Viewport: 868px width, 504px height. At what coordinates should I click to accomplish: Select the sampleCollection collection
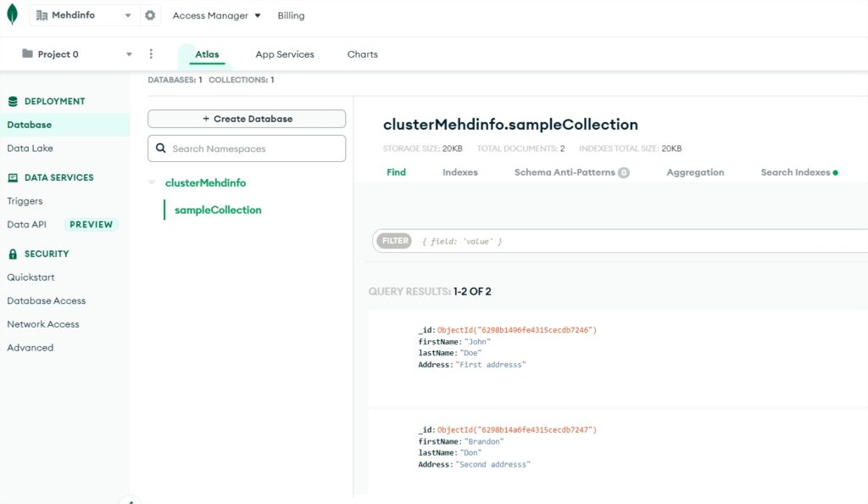pos(218,210)
